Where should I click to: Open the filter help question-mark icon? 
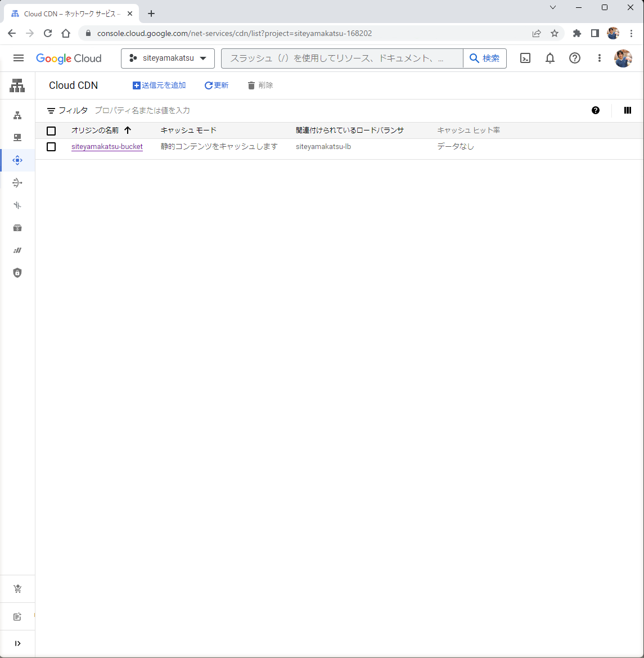595,110
